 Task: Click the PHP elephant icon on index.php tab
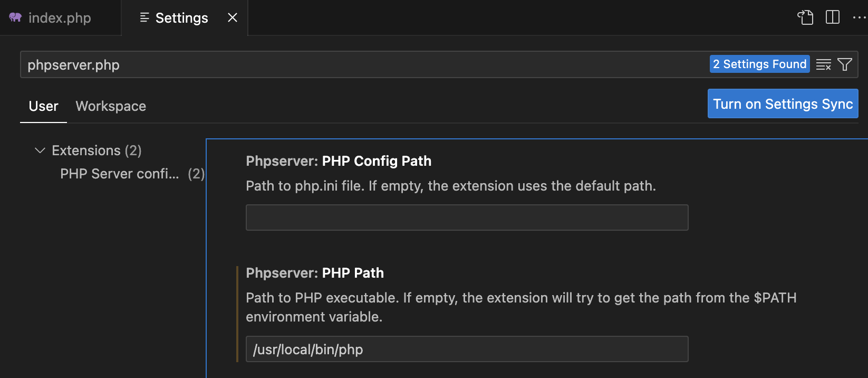[15, 17]
